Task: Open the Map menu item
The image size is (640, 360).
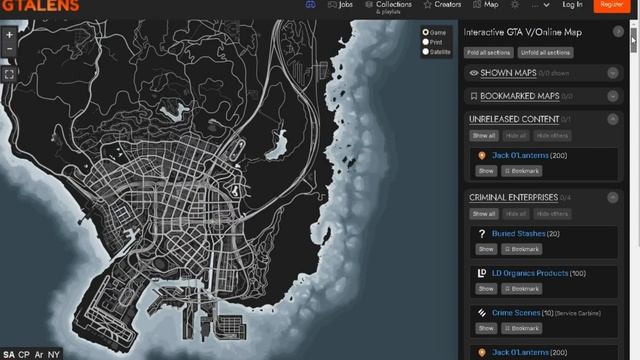Action: click(486, 4)
